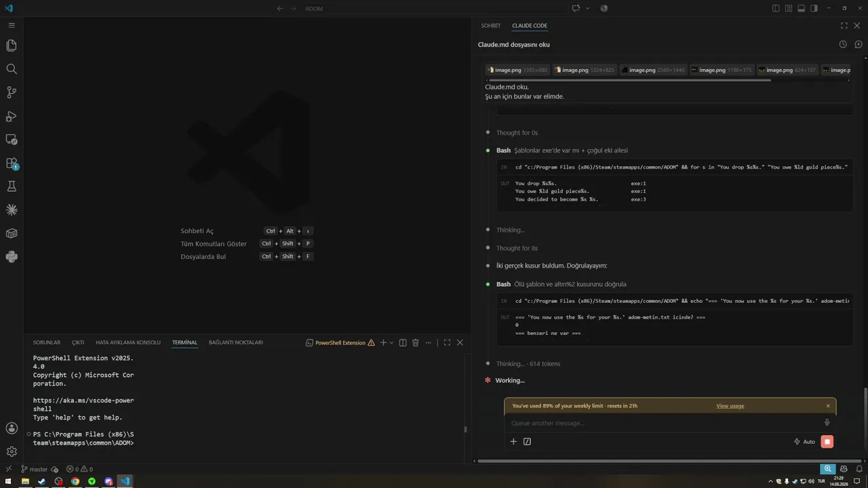This screenshot has width=868, height=488.
Task: Expand Bash 'Ölü şablon ve altın%2' block
Action: 561,284
